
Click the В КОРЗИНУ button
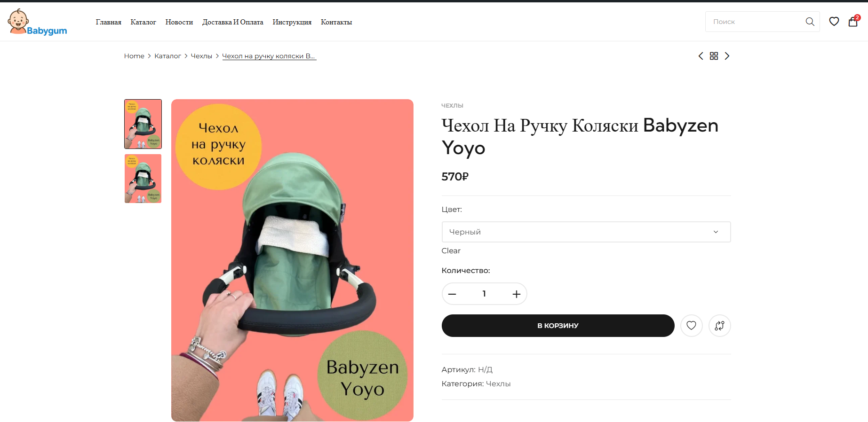pos(558,326)
